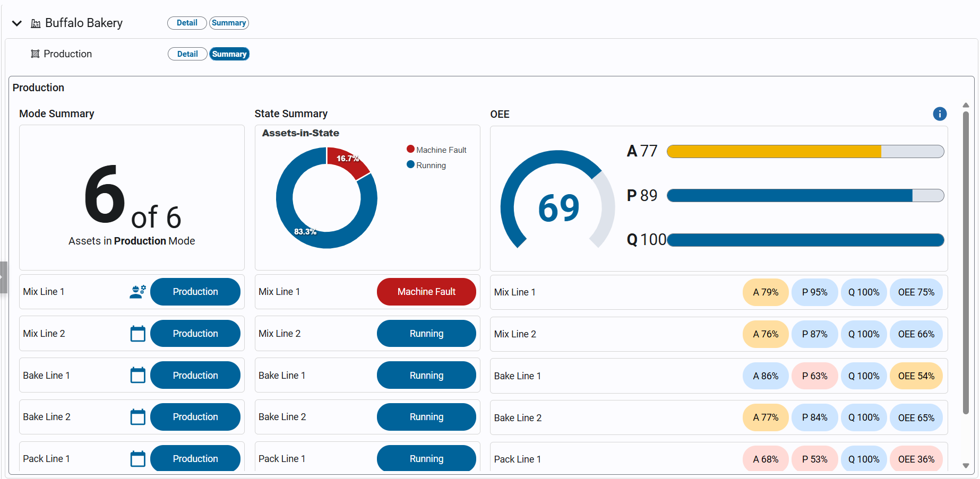
Task: Click the Bake Line 1 OEE 54% badge
Action: tap(916, 376)
